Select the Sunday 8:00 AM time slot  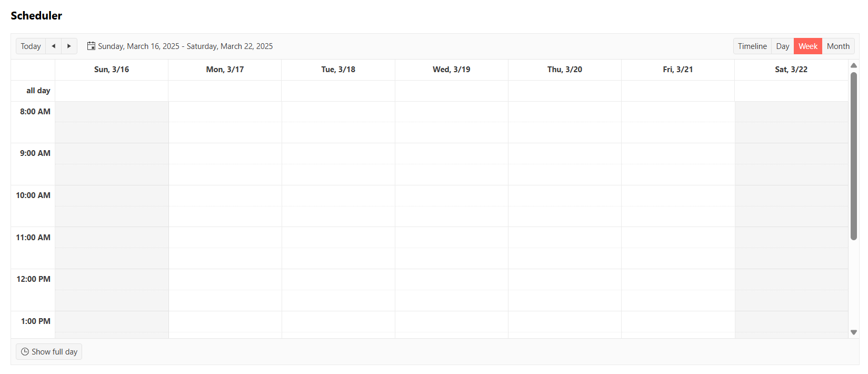tap(112, 112)
